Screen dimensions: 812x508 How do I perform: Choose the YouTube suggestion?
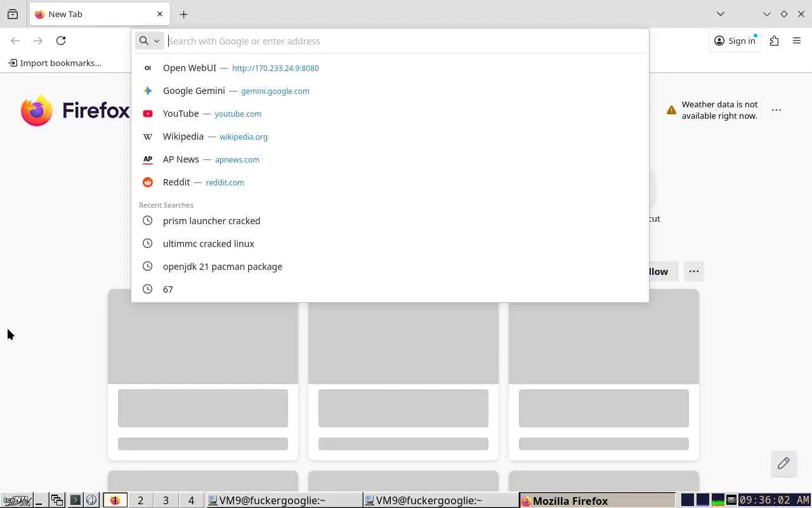(390, 114)
